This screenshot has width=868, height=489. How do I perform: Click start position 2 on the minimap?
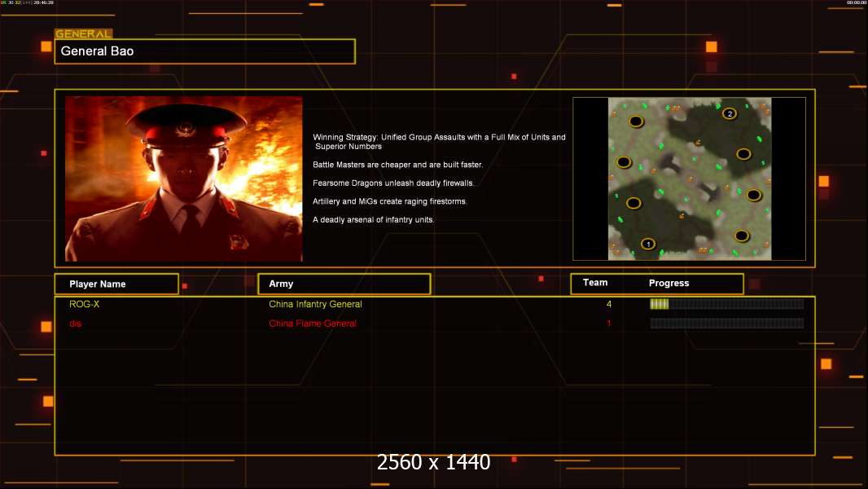click(730, 113)
